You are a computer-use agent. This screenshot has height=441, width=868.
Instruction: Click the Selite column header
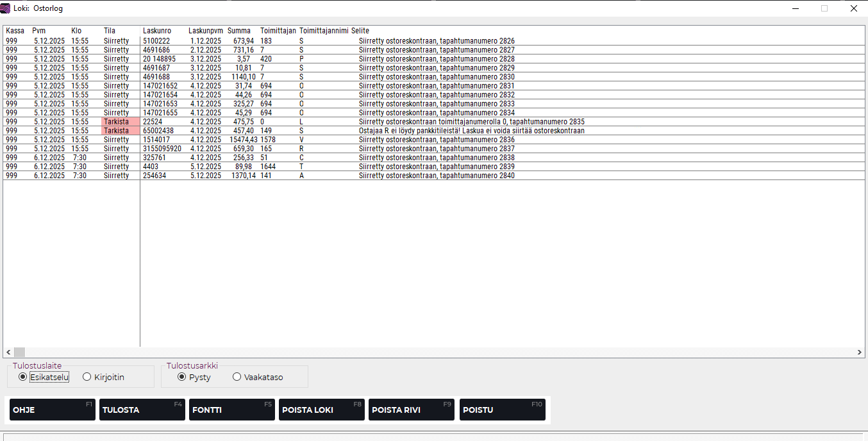coord(360,31)
